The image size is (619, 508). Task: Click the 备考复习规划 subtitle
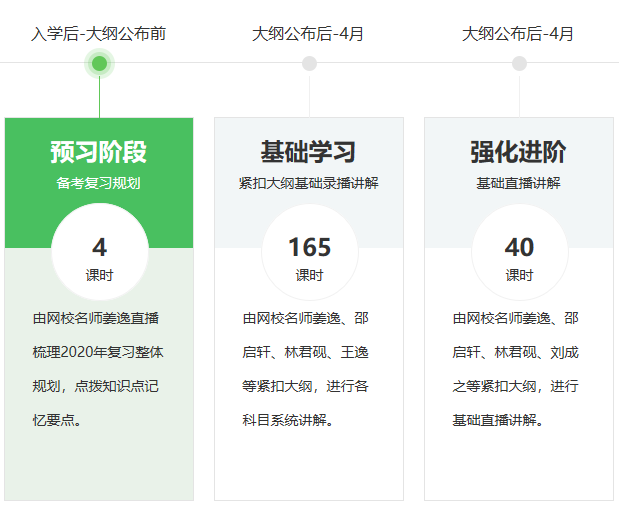(99, 183)
